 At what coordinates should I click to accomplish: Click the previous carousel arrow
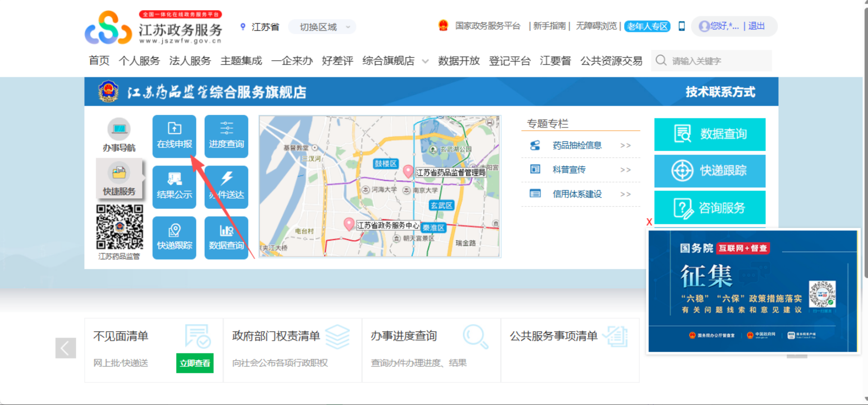pos(66,348)
